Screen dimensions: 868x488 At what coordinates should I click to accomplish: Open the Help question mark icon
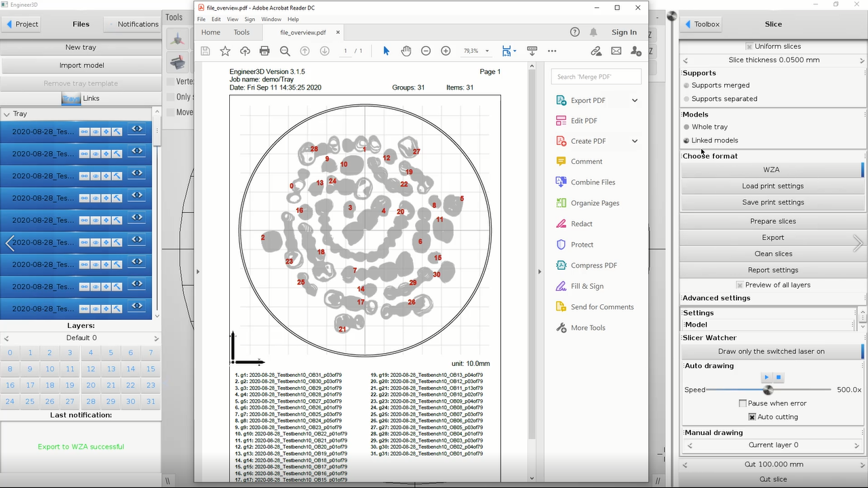575,32
